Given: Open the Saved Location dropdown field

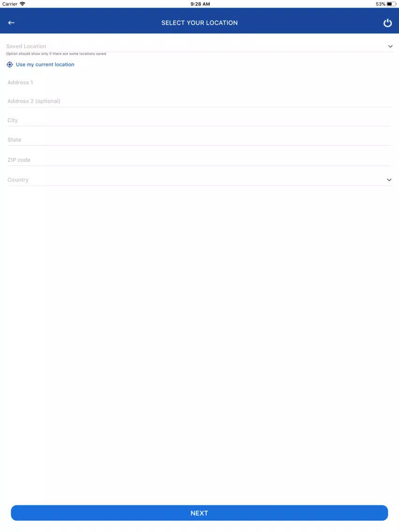Looking at the screenshot, I should [199, 46].
